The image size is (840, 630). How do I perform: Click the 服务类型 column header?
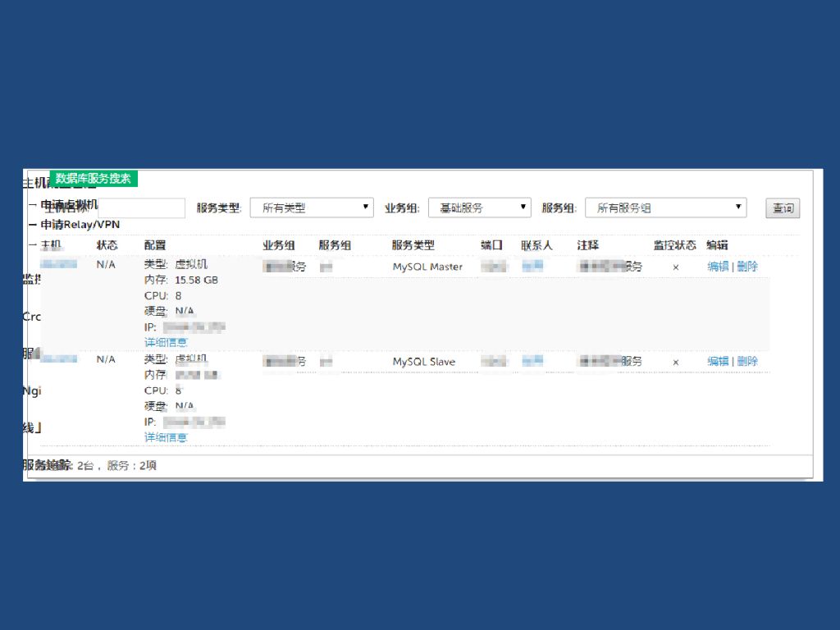[x=413, y=245]
